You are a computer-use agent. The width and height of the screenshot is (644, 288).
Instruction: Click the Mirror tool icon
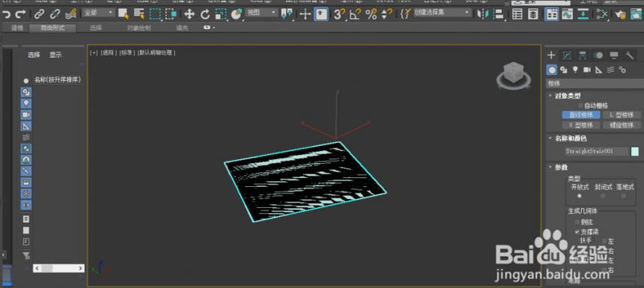(482, 14)
